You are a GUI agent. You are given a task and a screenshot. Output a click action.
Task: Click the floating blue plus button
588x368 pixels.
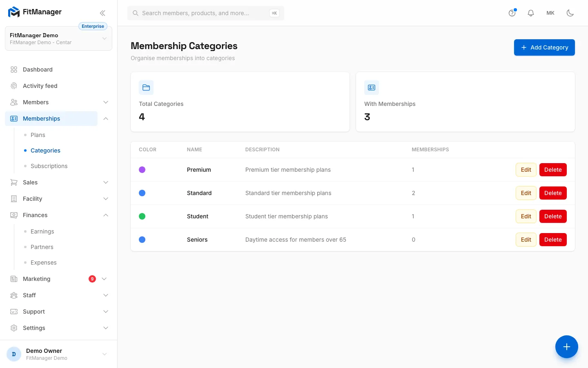567,347
